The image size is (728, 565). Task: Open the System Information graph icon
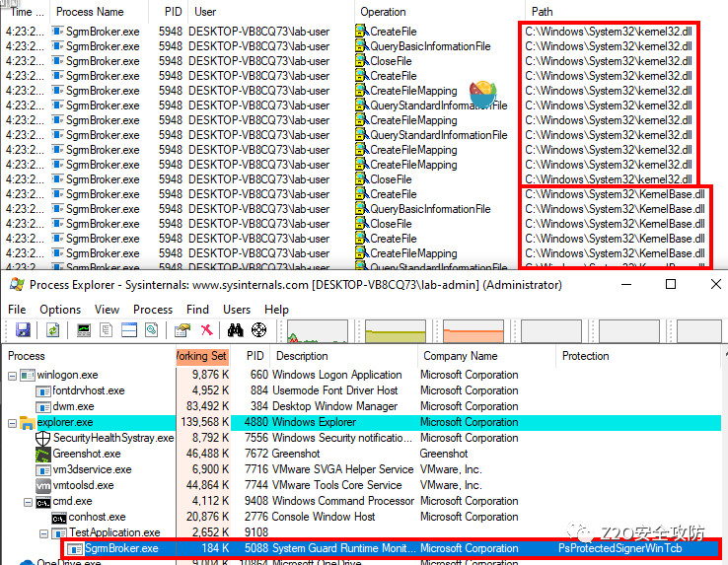pyautogui.click(x=84, y=330)
